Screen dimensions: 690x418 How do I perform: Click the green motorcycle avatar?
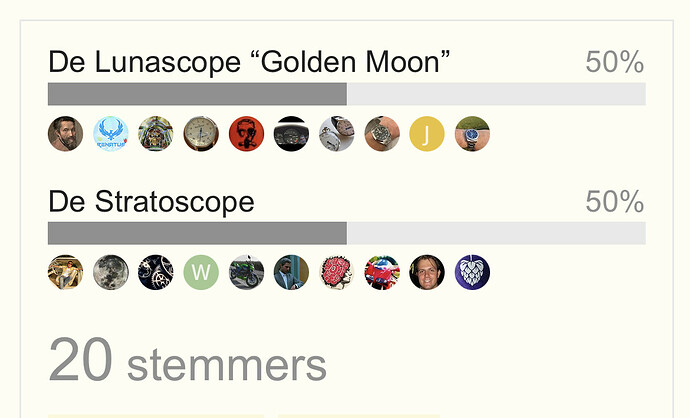[x=246, y=272]
